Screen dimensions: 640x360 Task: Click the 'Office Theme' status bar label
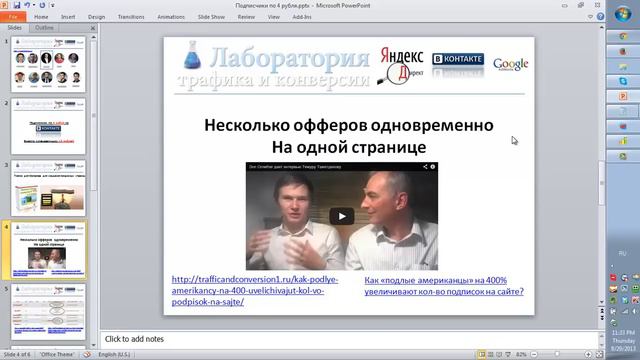57,354
